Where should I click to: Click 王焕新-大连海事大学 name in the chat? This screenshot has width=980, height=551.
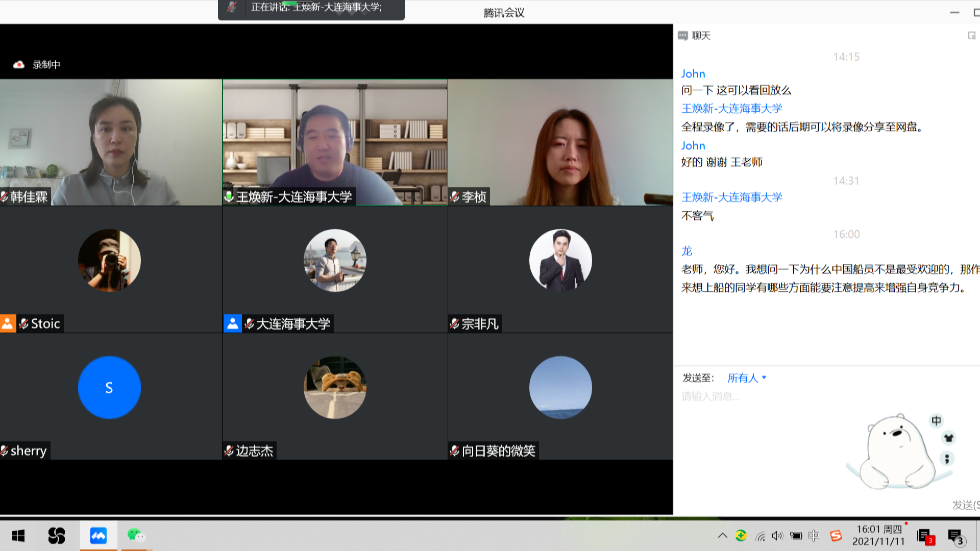731,109
